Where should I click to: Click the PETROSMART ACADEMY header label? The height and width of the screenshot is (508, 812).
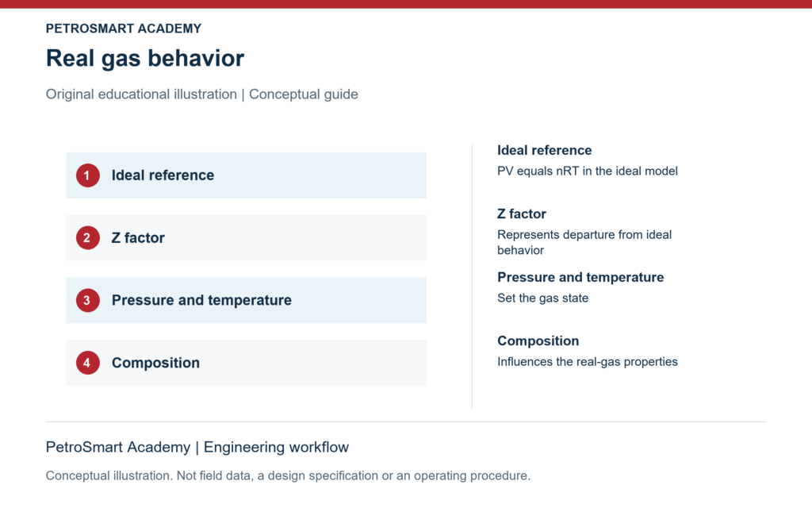click(x=124, y=29)
